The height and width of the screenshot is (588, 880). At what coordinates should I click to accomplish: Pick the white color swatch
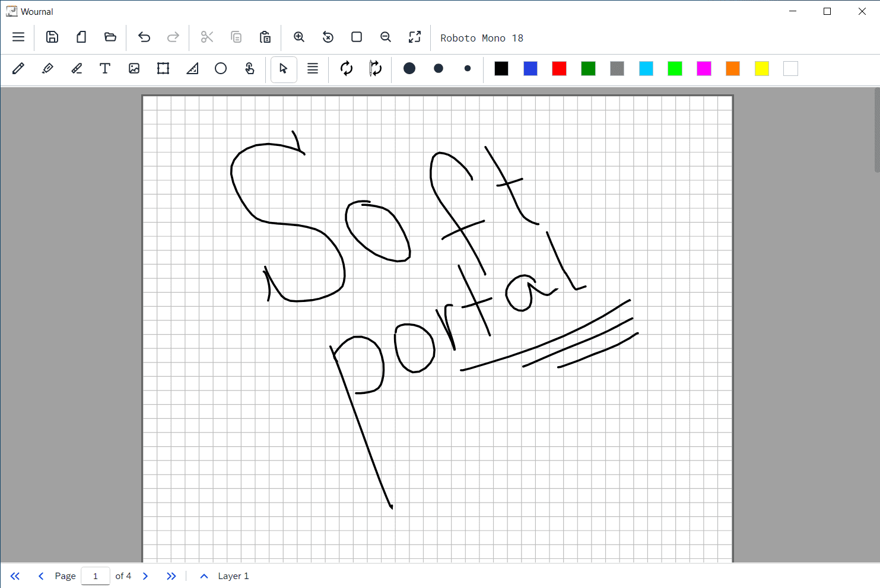[x=790, y=69]
